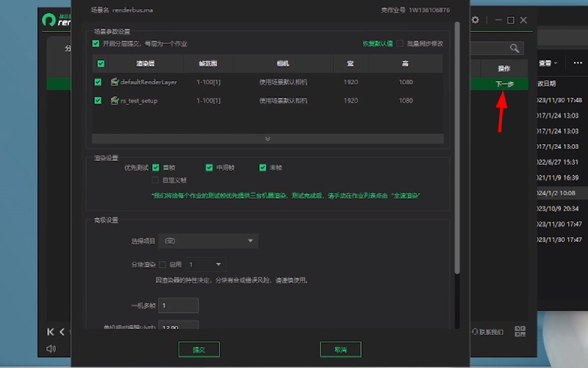Viewport: 588px width, 368px height.
Task: Open the 分块渲染 count dropdown
Action: pos(206,263)
